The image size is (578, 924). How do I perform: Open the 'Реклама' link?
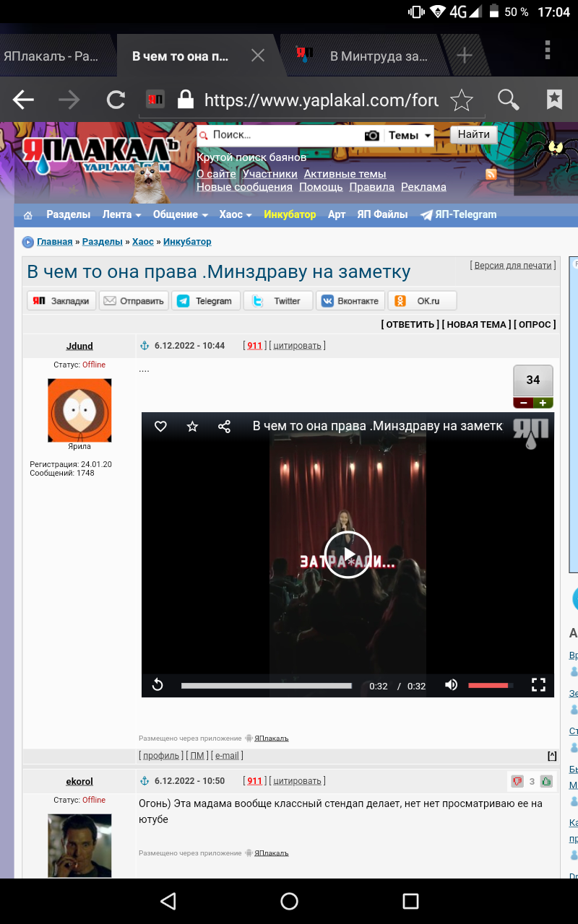click(x=423, y=187)
